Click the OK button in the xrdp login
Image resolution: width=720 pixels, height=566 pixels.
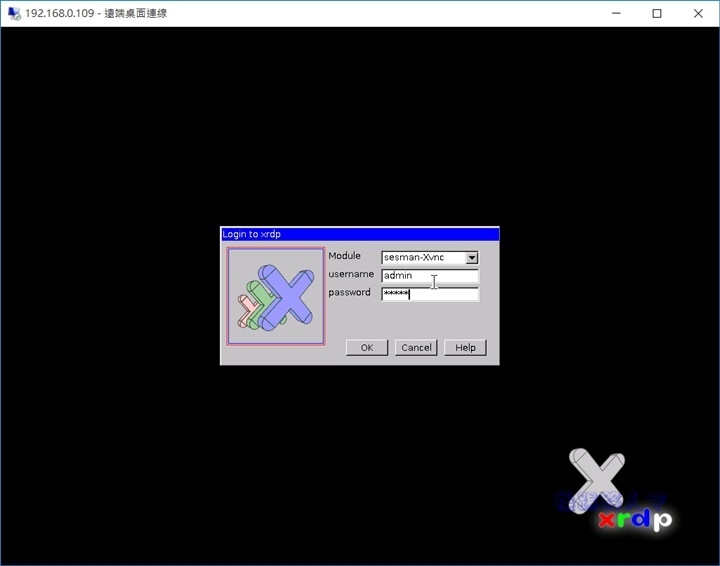pyautogui.click(x=367, y=347)
